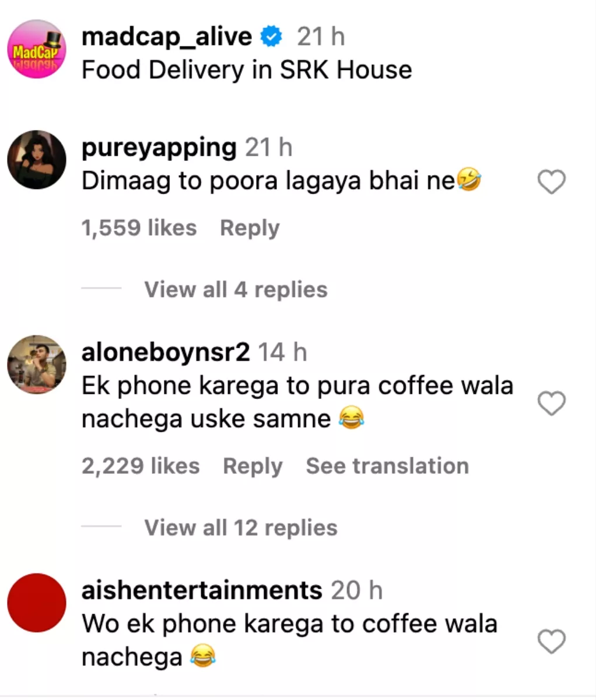Screen dimensions: 596x700
Task: Expand View all 4 replies
Action: tap(236, 289)
